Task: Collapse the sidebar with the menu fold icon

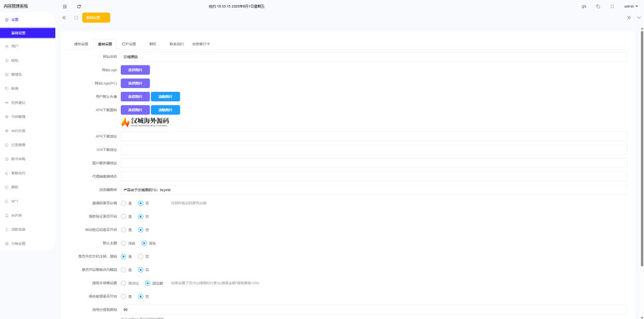Action: [65, 6]
